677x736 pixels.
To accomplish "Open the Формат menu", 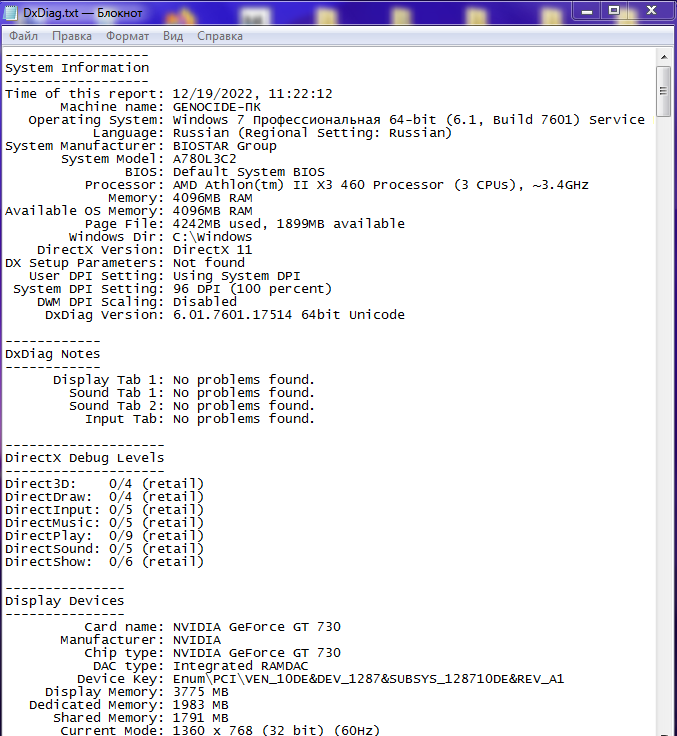I will (127, 36).
